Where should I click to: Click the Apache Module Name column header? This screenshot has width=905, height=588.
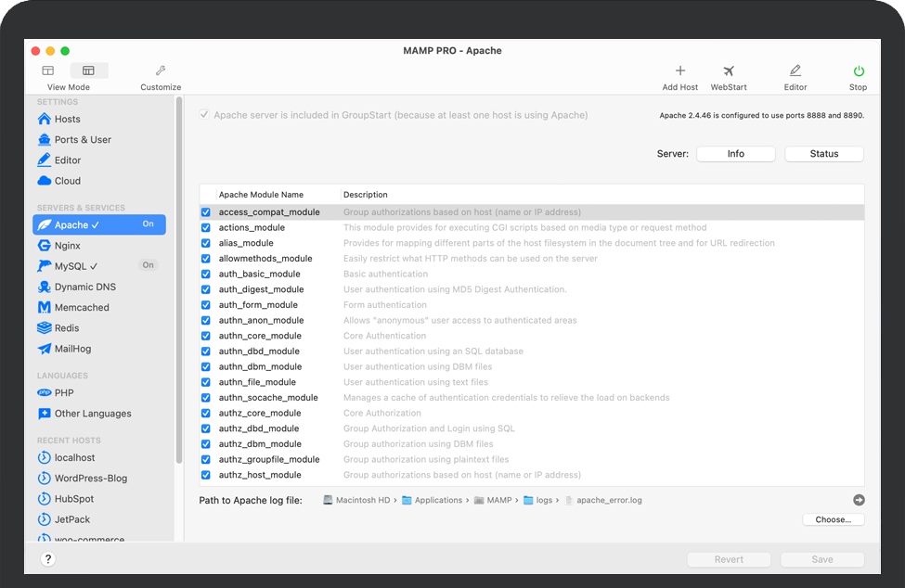click(261, 195)
